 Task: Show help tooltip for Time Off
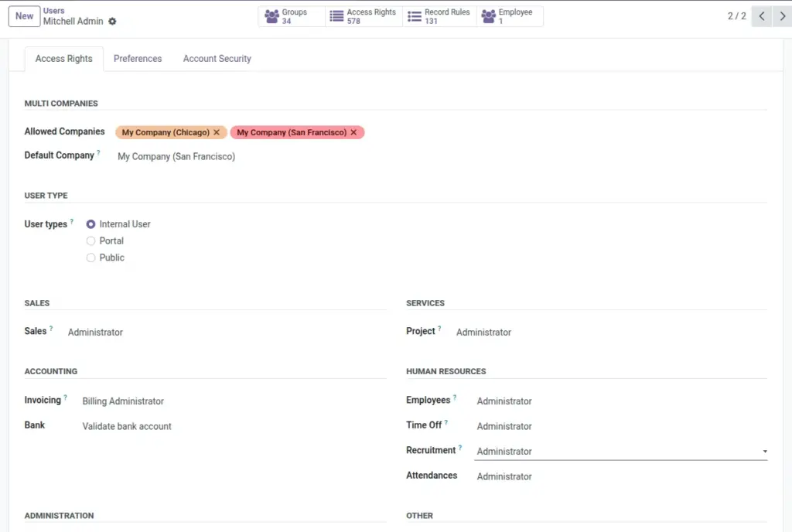(x=446, y=422)
